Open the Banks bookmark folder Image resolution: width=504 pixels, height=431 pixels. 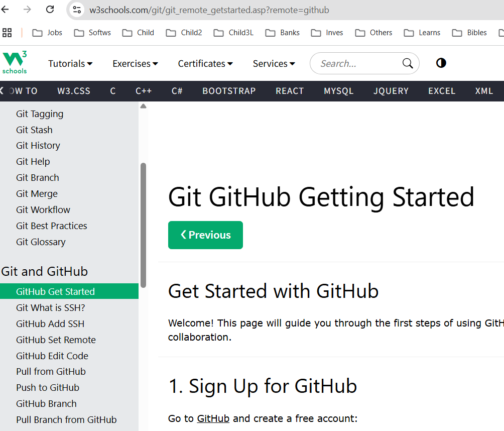283,33
